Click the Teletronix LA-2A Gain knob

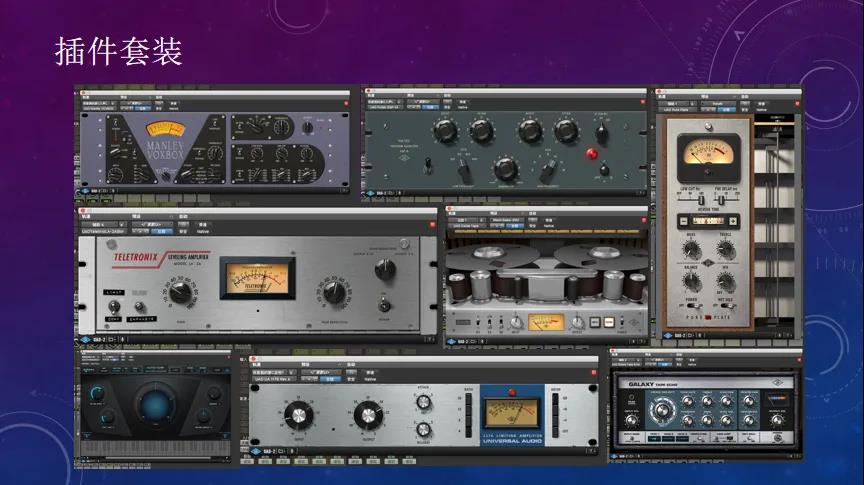[x=180, y=293]
